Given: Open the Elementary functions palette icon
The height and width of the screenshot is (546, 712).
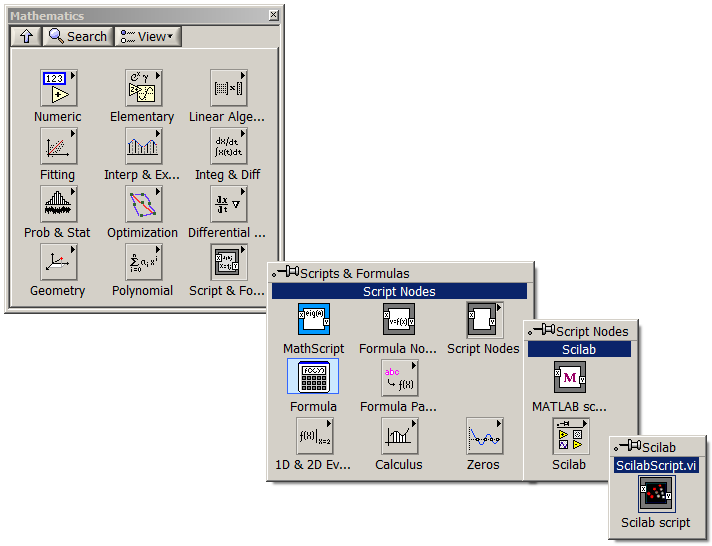Looking at the screenshot, I should (x=143, y=88).
